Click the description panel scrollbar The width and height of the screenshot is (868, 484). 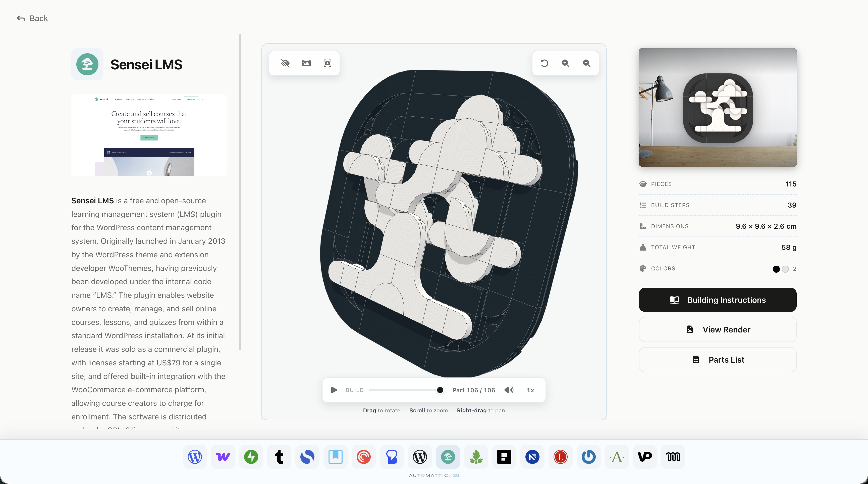click(x=240, y=192)
